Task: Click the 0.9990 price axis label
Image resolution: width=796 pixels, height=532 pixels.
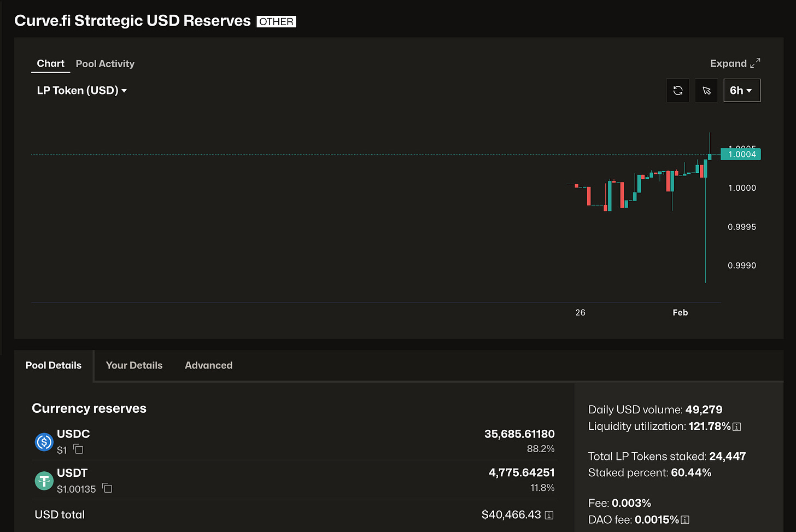Action: click(x=742, y=266)
